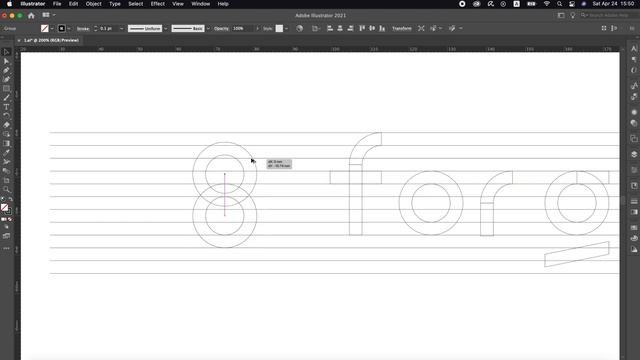Image resolution: width=640 pixels, height=360 pixels.
Task: Select the Artboard tool
Action: (6, 180)
